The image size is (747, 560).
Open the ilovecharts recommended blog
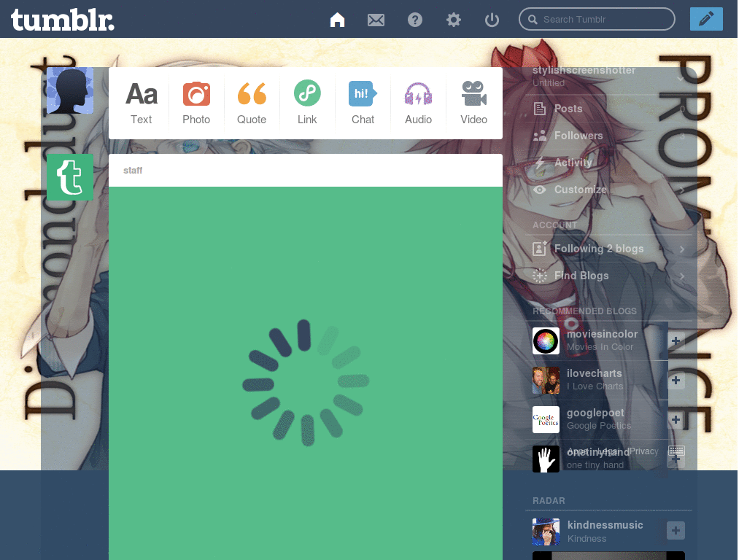click(594, 373)
